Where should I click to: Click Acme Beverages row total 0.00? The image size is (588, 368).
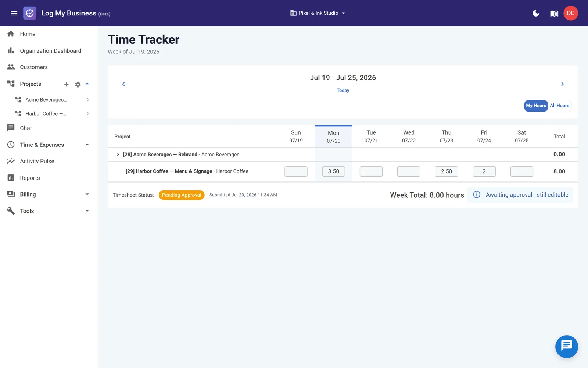559,154
